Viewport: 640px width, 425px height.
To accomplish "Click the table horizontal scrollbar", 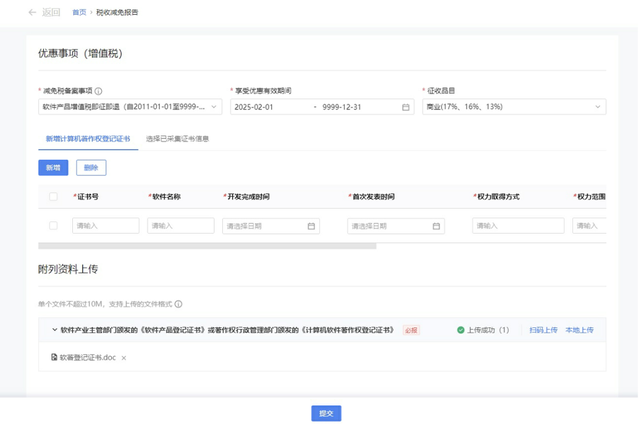I will [x=207, y=246].
